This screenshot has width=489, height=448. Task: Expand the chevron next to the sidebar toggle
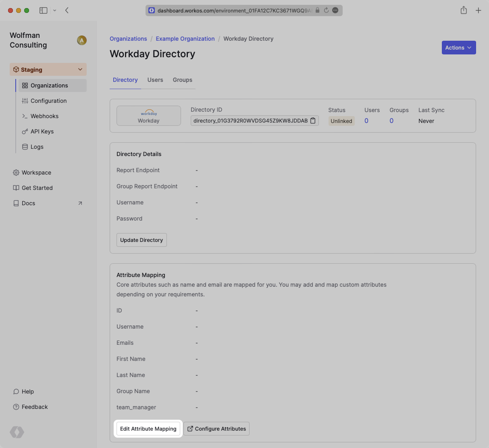coord(55,10)
